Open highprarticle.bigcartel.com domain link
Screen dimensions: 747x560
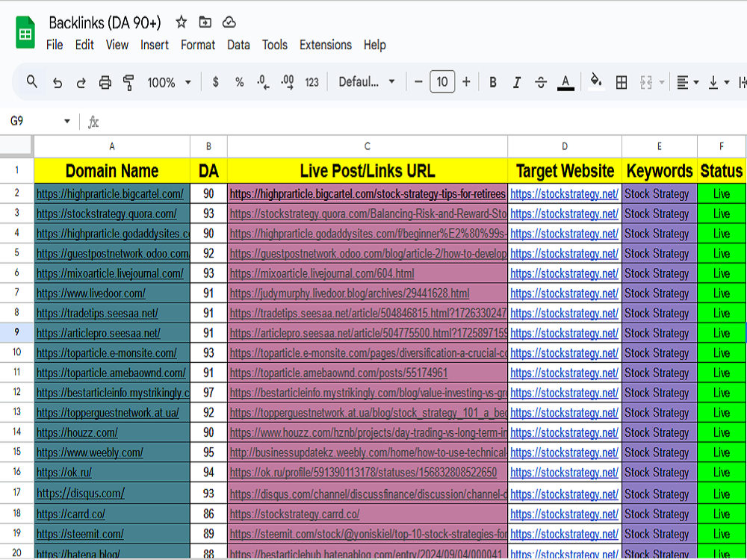110,194
